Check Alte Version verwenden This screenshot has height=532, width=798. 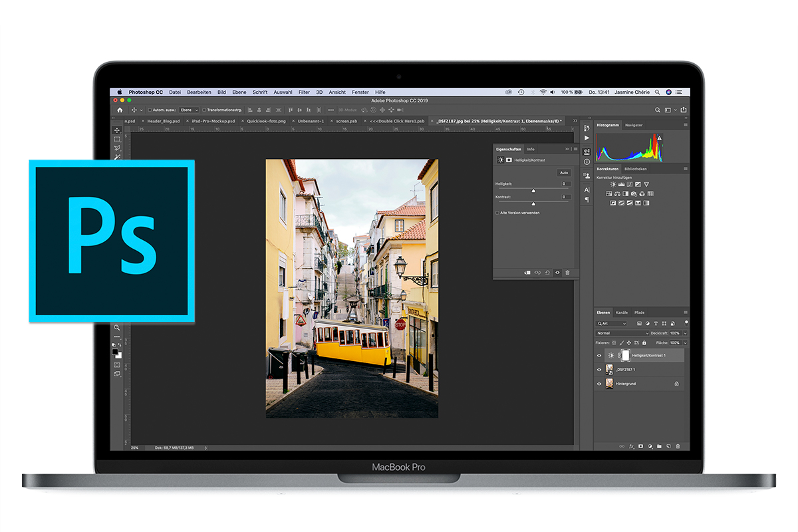pos(497,213)
